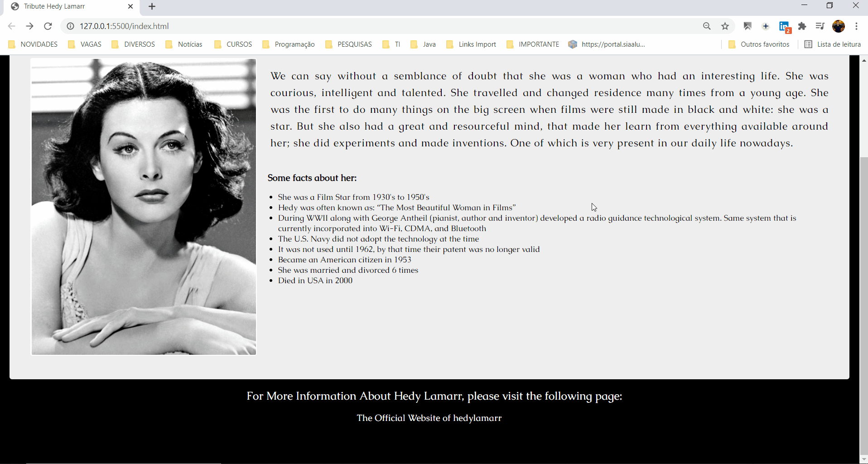
Task: Click the 'Died in USA in 2000' list item
Action: [x=315, y=280]
